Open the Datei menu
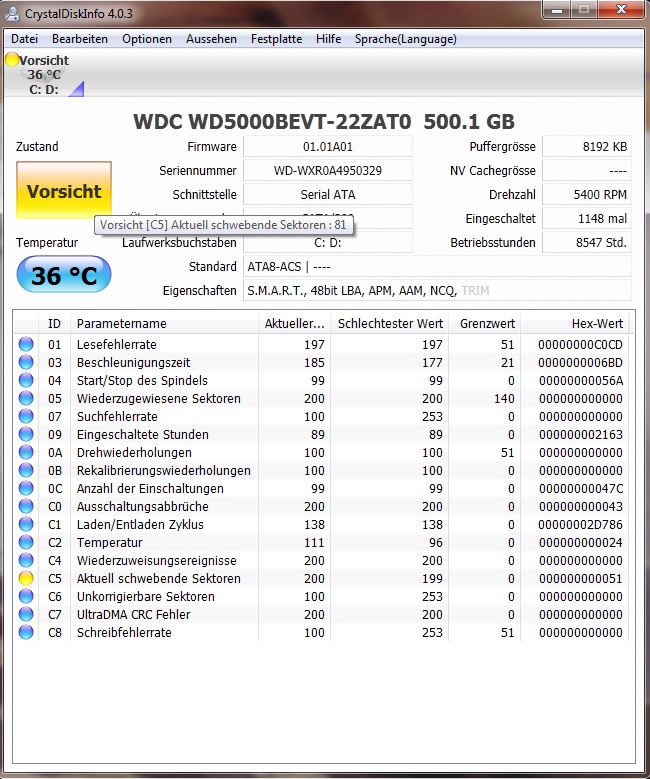The width and height of the screenshot is (650, 779). pos(24,39)
